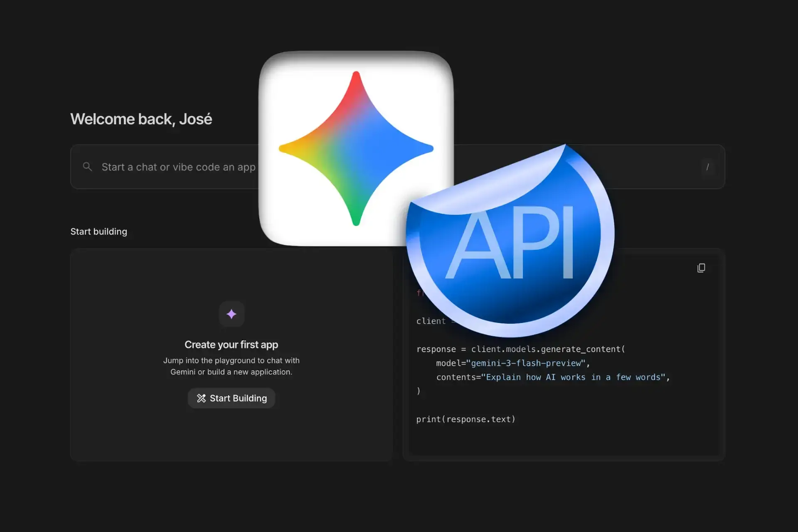Click the blue API sticker badge
Viewport: 798px width, 532px height.
(511, 241)
